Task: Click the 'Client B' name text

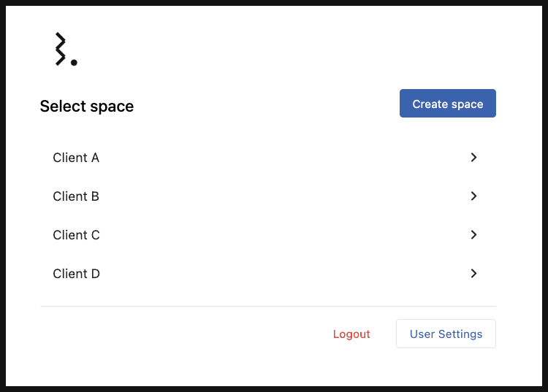Action: 76,196
